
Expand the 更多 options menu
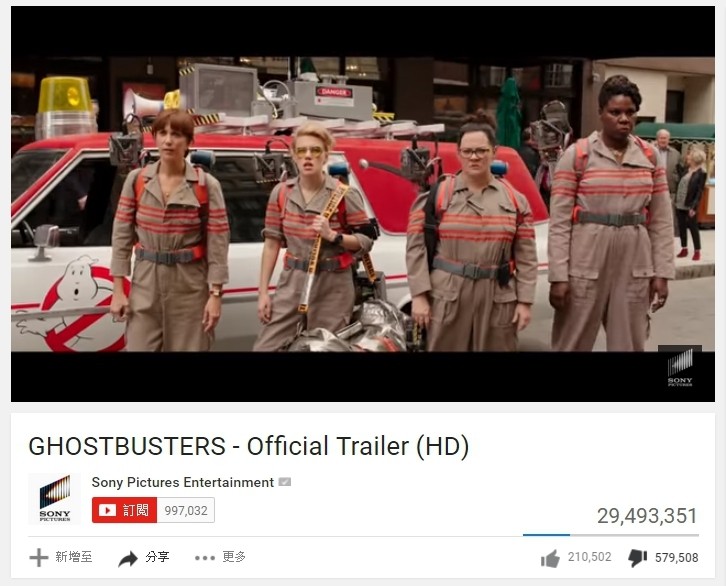tap(234, 557)
